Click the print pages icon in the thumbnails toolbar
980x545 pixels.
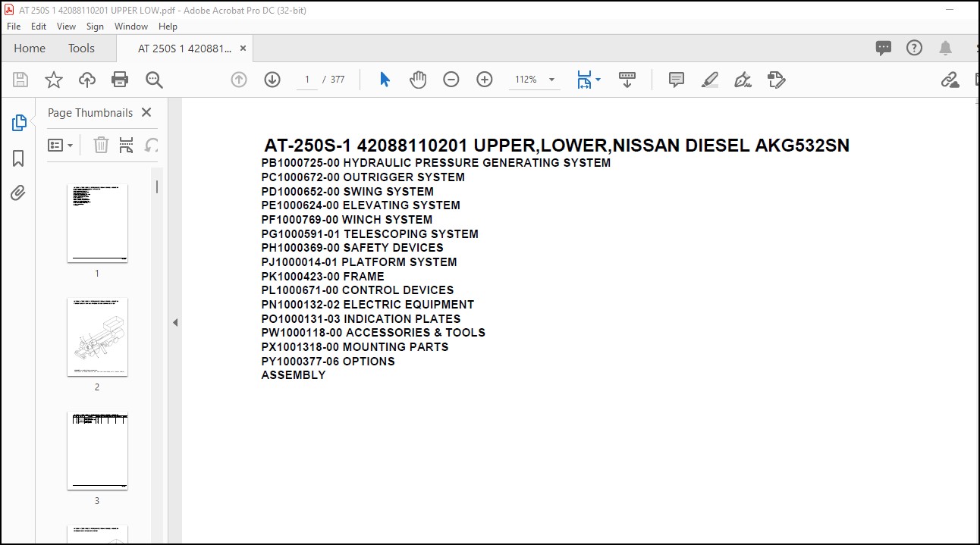(127, 145)
